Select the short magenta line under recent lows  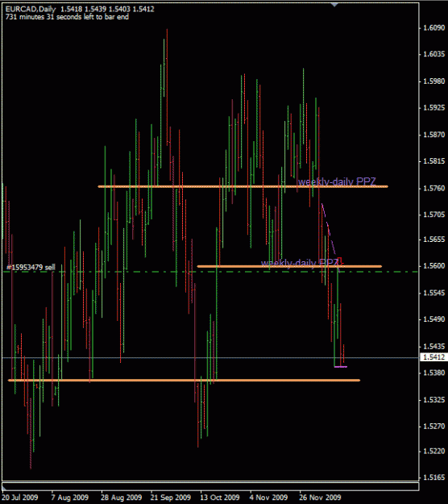click(x=340, y=366)
